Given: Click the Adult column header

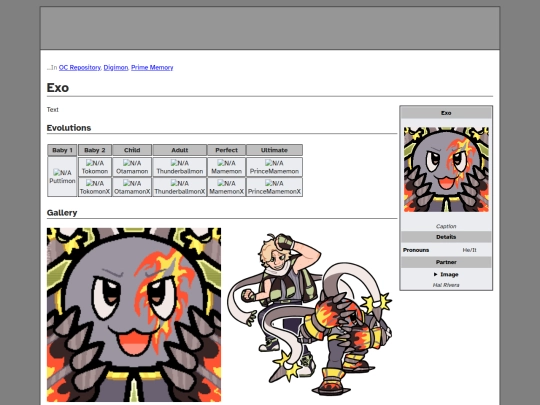Looking at the screenshot, I should coord(180,150).
